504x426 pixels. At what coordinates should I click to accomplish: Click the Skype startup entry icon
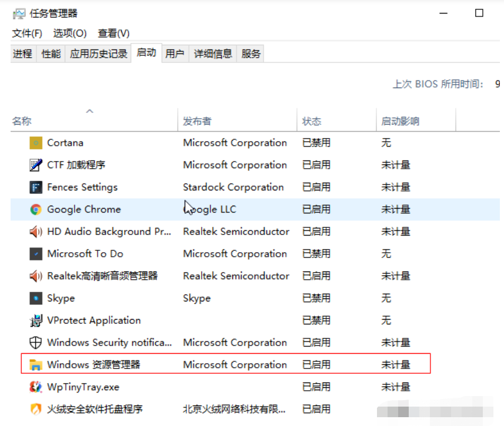(36, 298)
